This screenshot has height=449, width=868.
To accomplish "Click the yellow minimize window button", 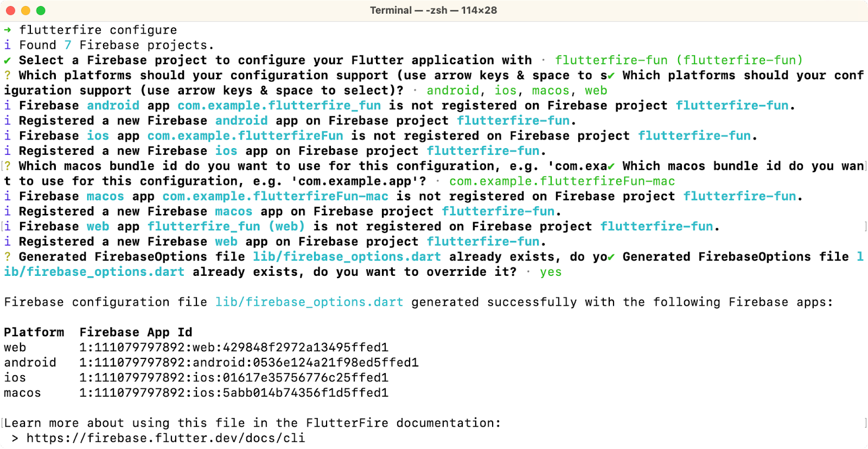I will pyautogui.click(x=25, y=10).
